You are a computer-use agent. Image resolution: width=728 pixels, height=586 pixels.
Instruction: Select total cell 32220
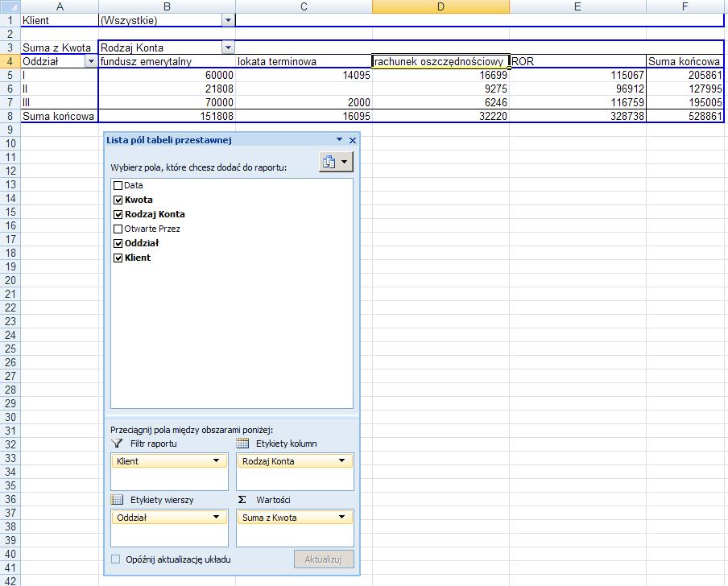click(441, 116)
